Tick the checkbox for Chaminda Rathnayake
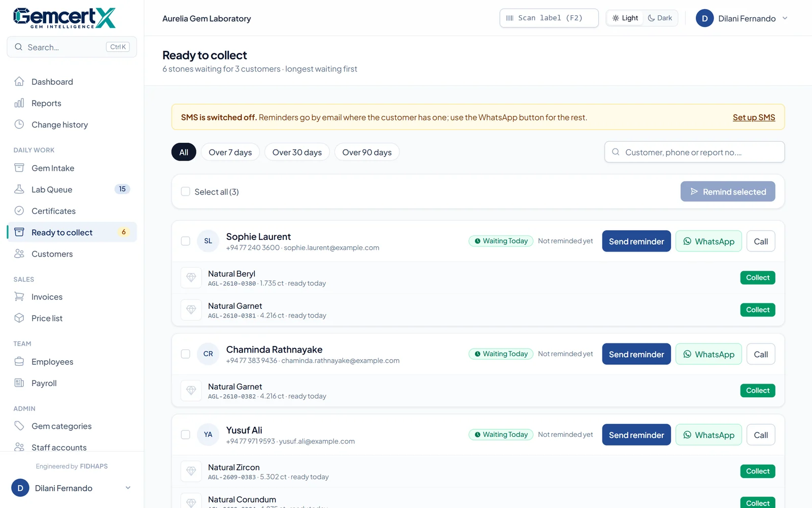The height and width of the screenshot is (508, 812). pyautogui.click(x=186, y=354)
